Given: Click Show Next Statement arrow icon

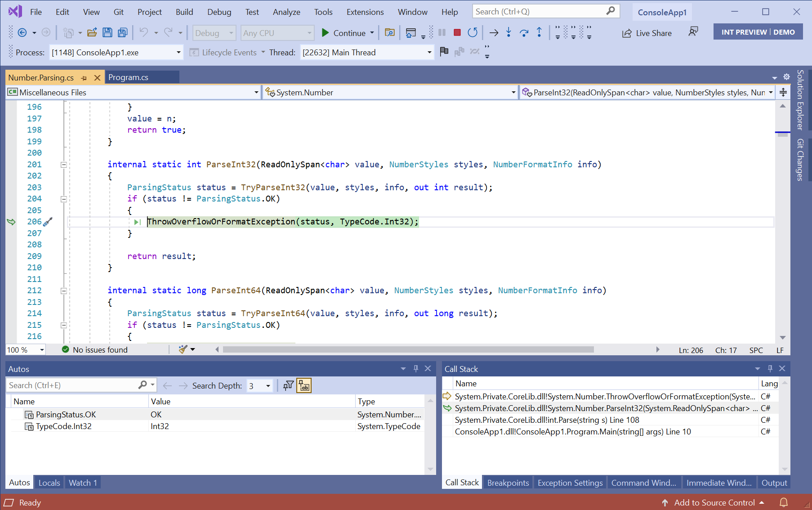Looking at the screenshot, I should (x=494, y=32).
